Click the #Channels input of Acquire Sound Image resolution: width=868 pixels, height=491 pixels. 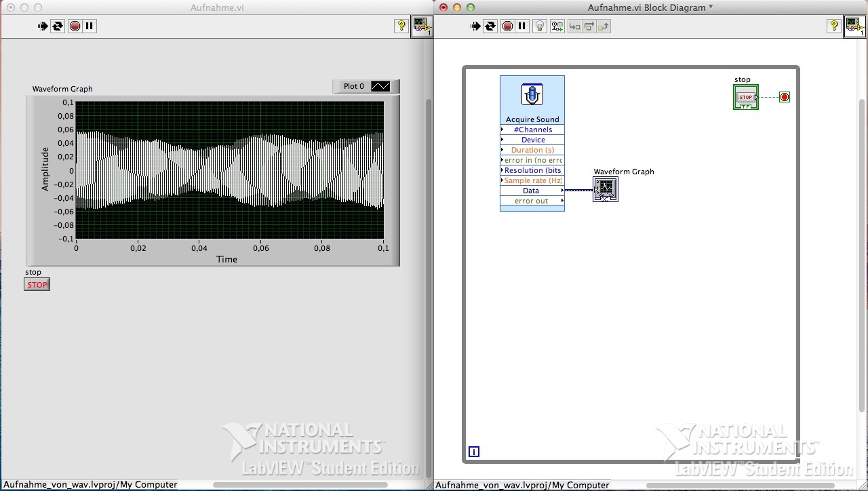click(x=532, y=130)
